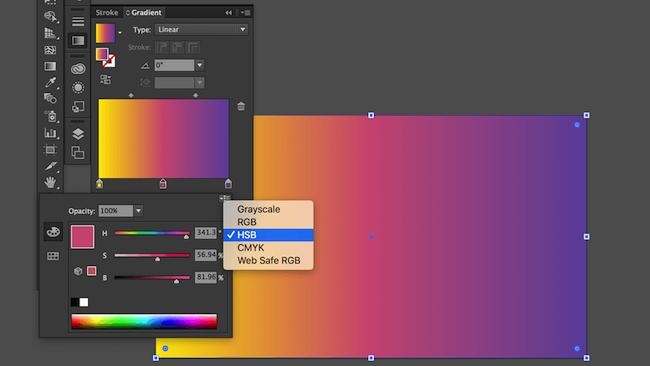This screenshot has width=650, height=366.
Task: Click the gradient preview swatch thumbnail
Action: point(105,33)
